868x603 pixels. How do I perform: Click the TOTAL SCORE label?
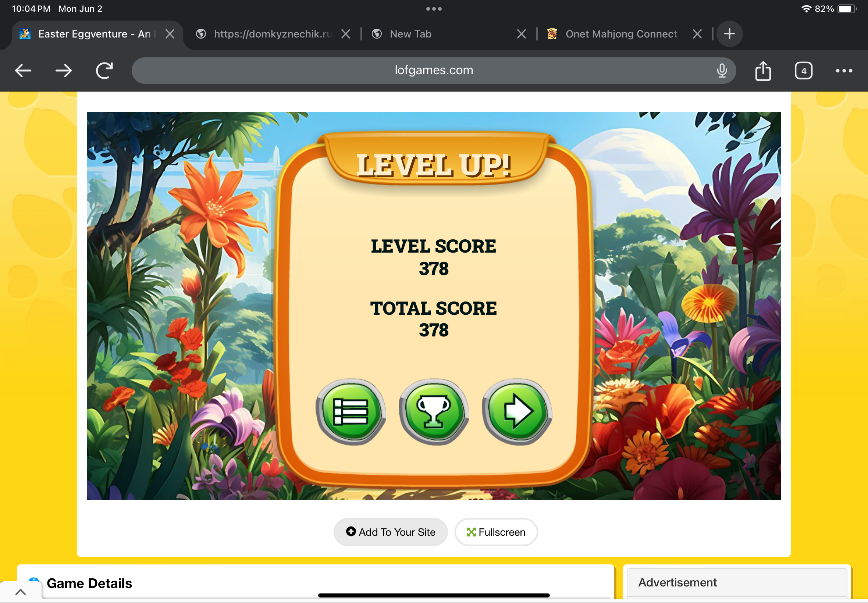click(x=433, y=308)
